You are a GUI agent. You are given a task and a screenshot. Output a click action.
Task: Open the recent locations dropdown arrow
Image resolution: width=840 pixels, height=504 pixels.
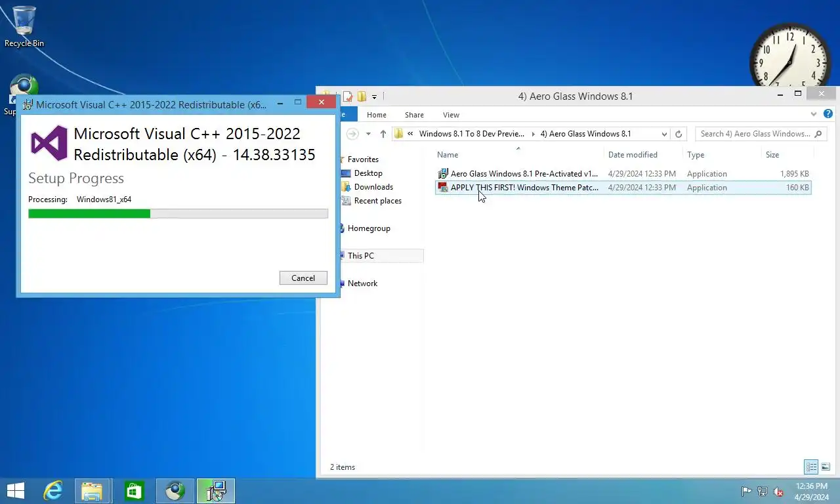click(368, 134)
